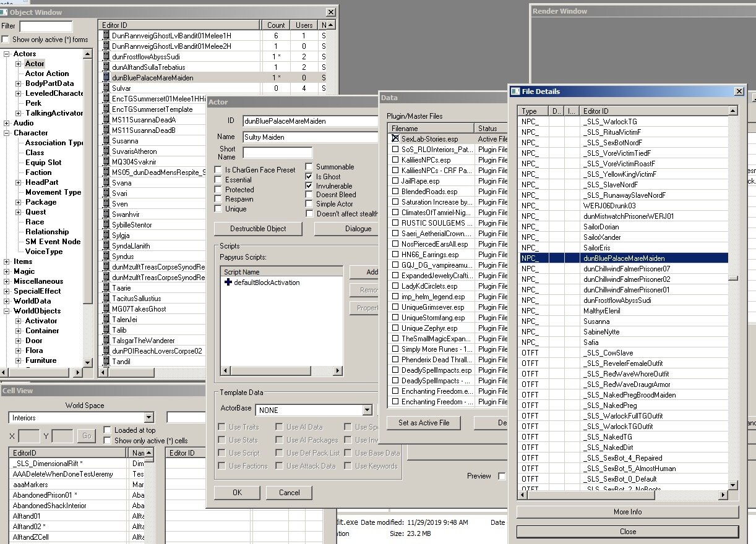Select the dunBluePalaceMareMaiden actor icon in list
Screen dimensions: 756x544
[105, 78]
